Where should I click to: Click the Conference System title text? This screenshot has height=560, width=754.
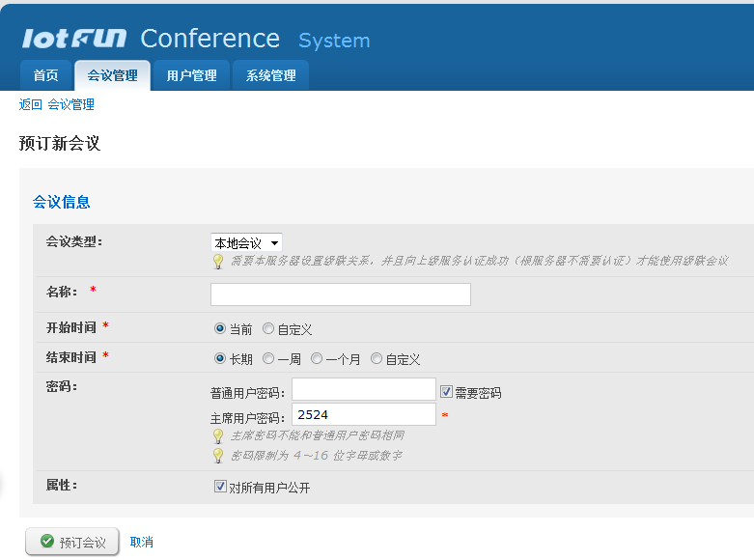(255, 40)
